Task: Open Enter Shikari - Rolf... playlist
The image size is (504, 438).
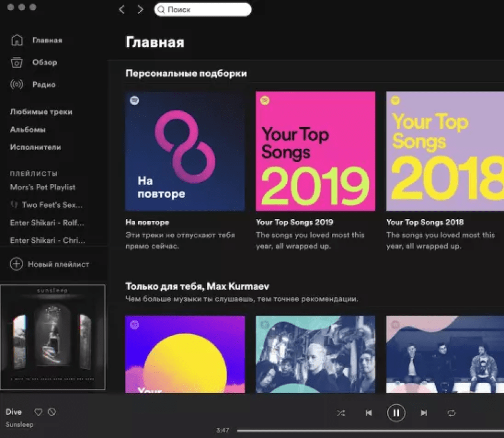Action: (47, 223)
